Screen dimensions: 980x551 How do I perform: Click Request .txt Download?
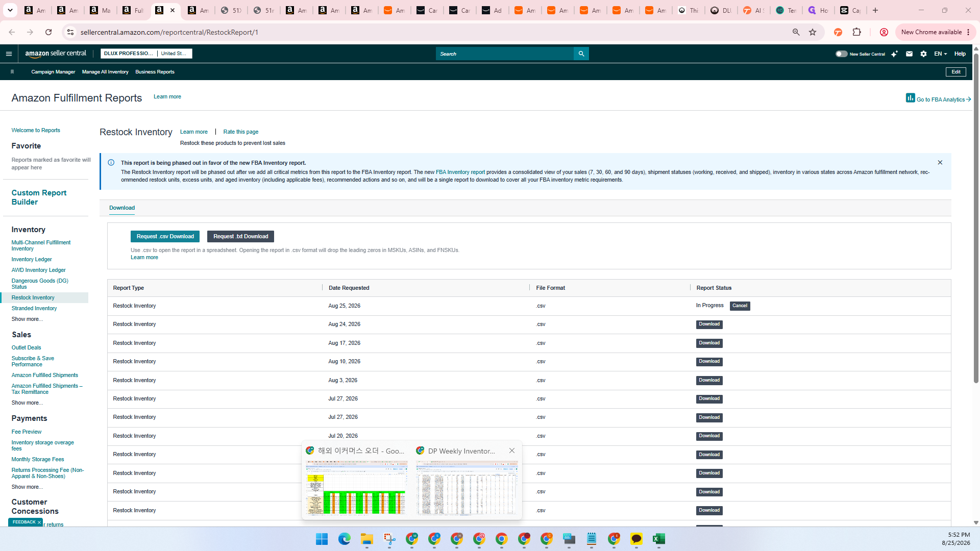point(240,236)
